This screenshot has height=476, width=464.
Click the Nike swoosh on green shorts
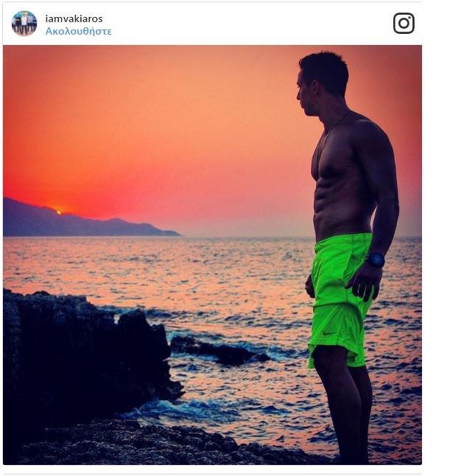328,333
